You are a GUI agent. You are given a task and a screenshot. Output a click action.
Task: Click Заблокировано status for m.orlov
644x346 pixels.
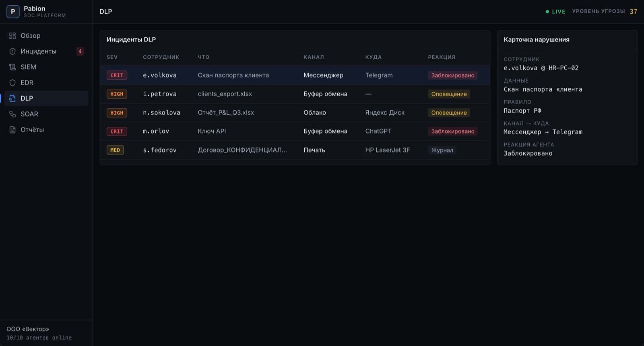453,131
